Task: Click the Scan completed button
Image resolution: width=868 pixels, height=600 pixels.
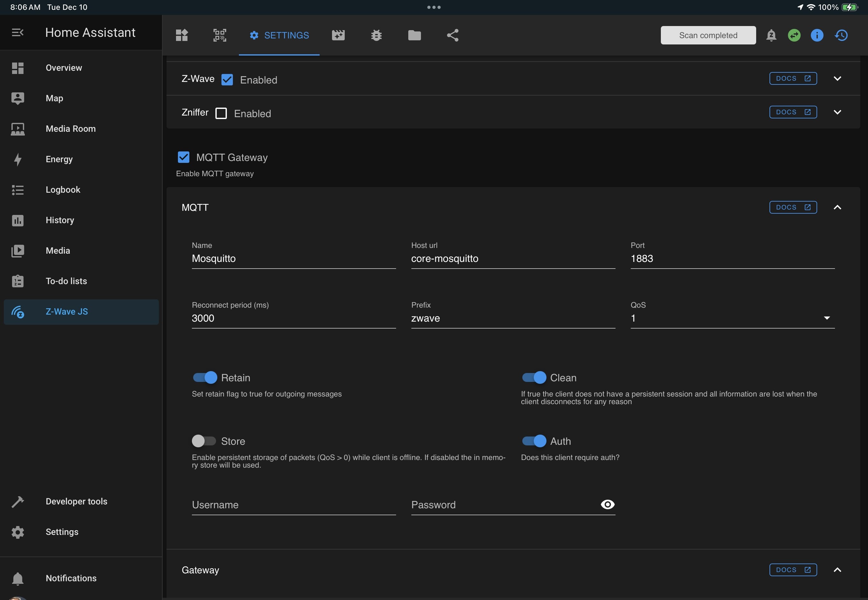Action: (708, 35)
